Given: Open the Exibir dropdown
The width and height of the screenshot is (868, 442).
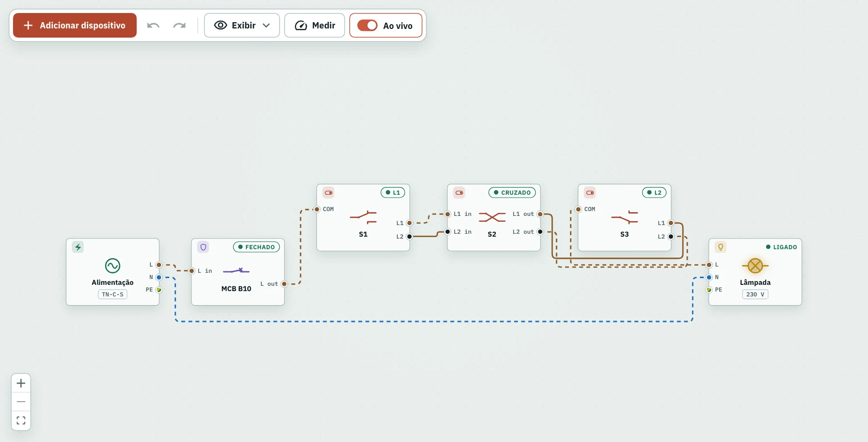Looking at the screenshot, I should (242, 25).
